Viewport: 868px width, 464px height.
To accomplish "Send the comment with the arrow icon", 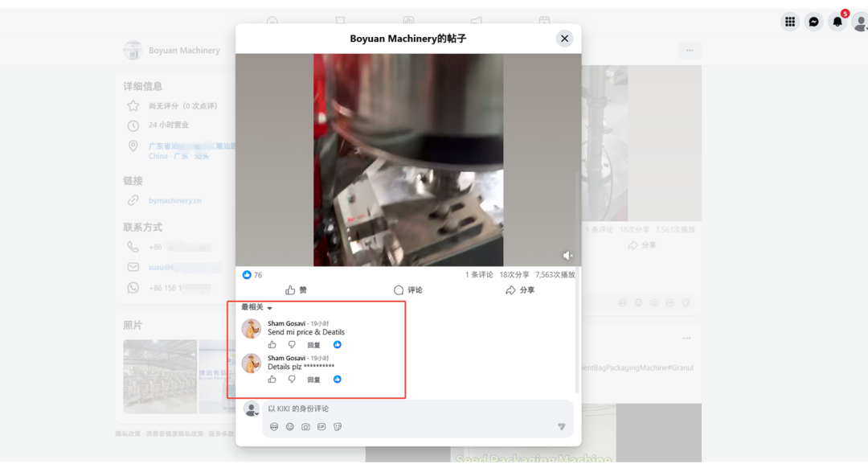I will 561,426.
